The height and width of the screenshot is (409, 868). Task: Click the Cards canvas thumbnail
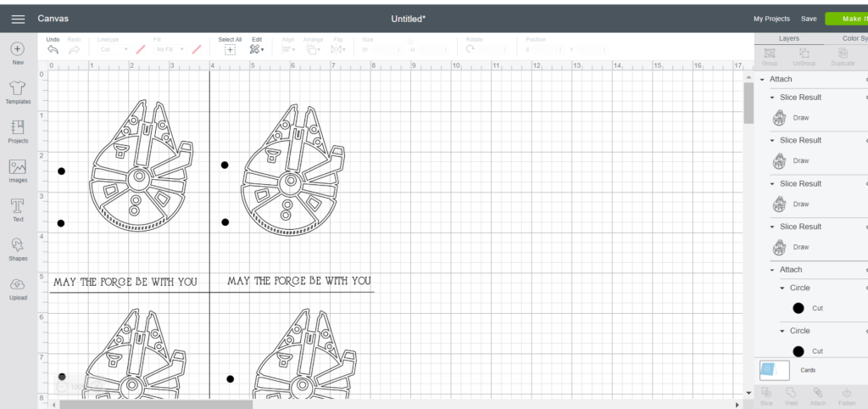click(x=775, y=370)
